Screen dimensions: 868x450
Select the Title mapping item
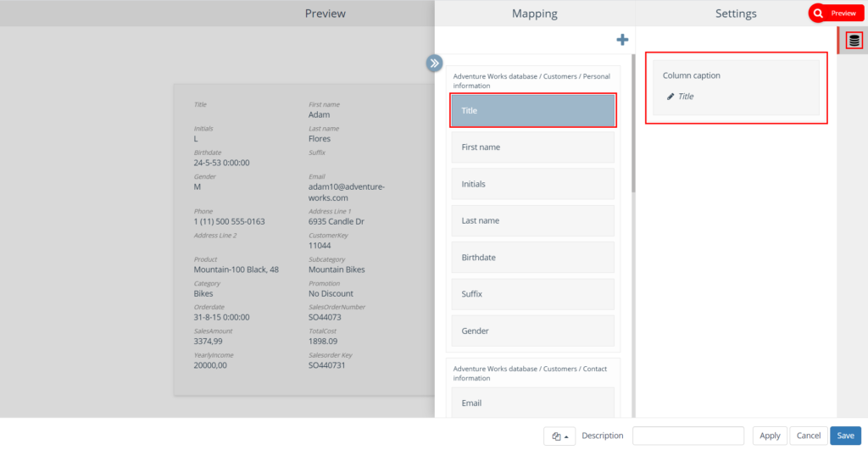(x=532, y=111)
